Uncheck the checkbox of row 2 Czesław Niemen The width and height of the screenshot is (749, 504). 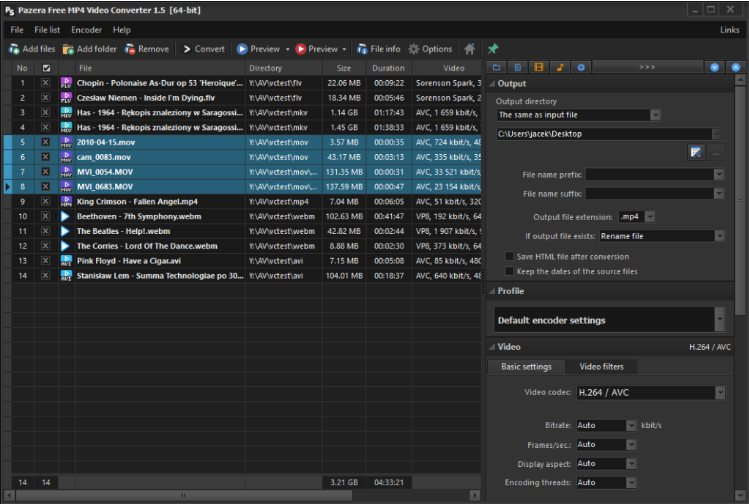[45, 98]
